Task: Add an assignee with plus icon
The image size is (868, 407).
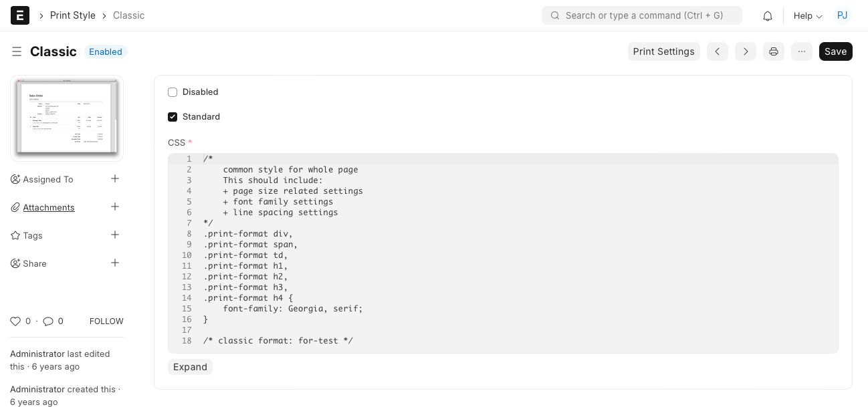Action: tap(115, 178)
